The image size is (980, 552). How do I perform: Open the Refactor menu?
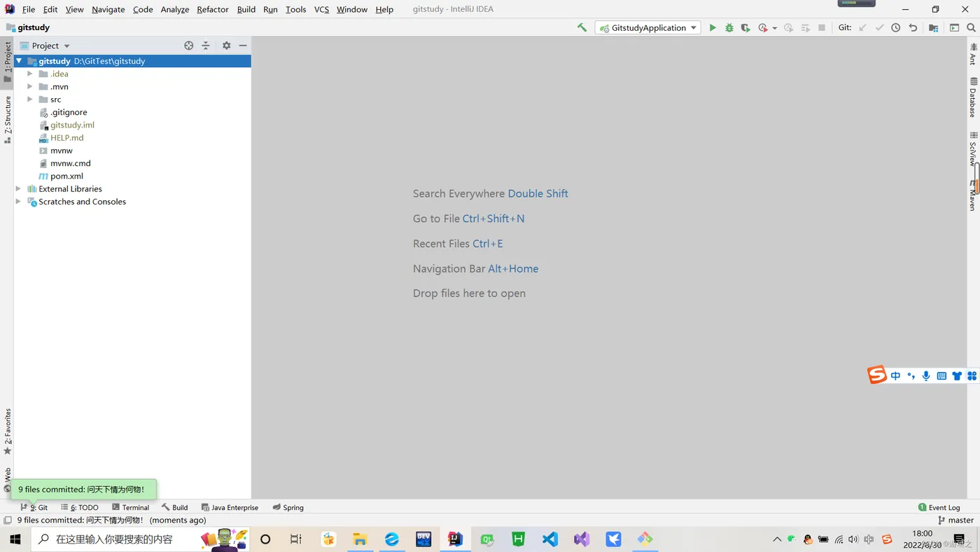click(213, 9)
